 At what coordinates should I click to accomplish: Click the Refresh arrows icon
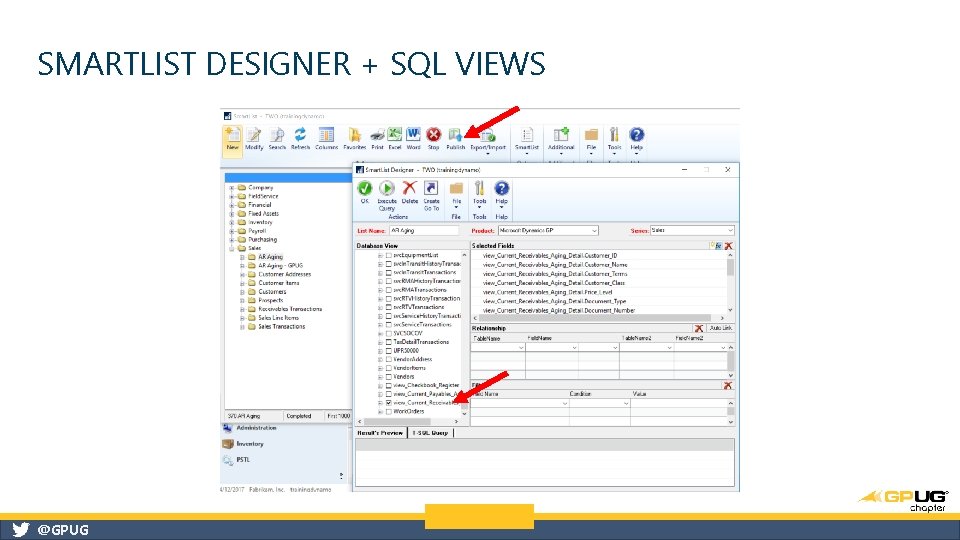(x=300, y=135)
